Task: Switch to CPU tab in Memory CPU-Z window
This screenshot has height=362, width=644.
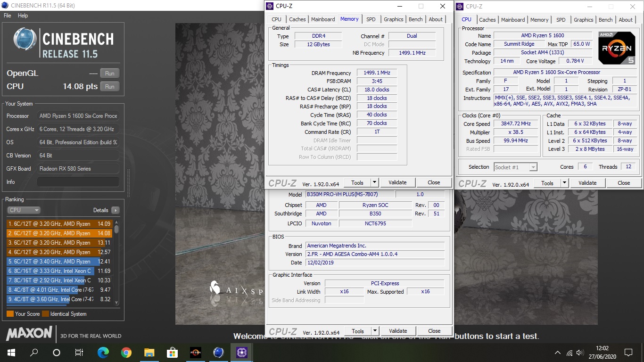Action: (277, 19)
